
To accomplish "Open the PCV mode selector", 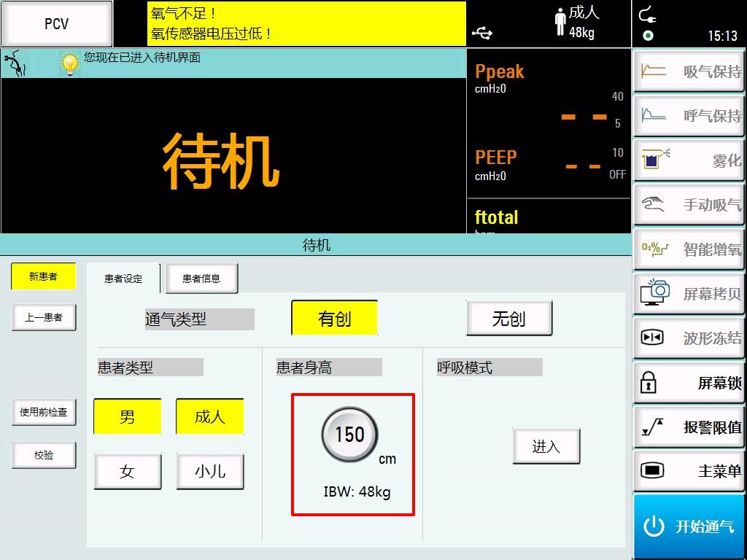I will (57, 23).
